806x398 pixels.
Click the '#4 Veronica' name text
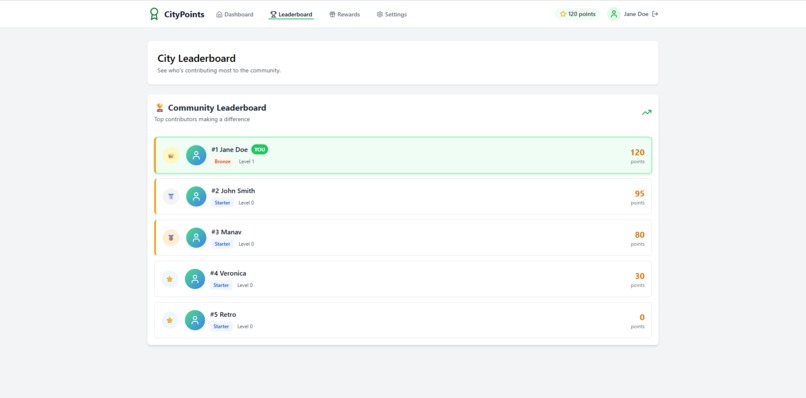(x=228, y=273)
